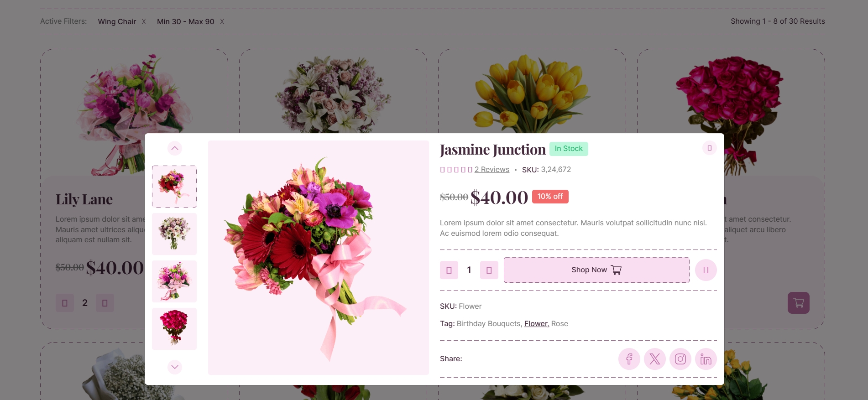
Task: Increase Lily Lane quantity from 2
Action: (105, 303)
